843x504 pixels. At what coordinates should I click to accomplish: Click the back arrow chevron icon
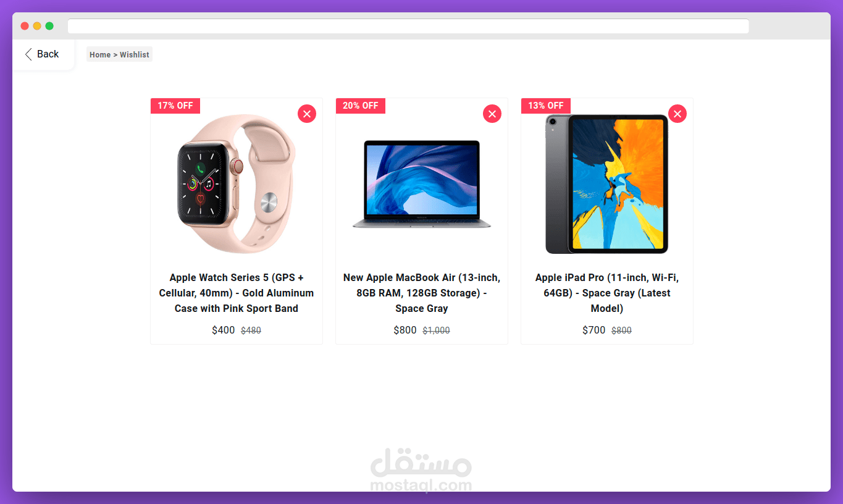point(28,54)
